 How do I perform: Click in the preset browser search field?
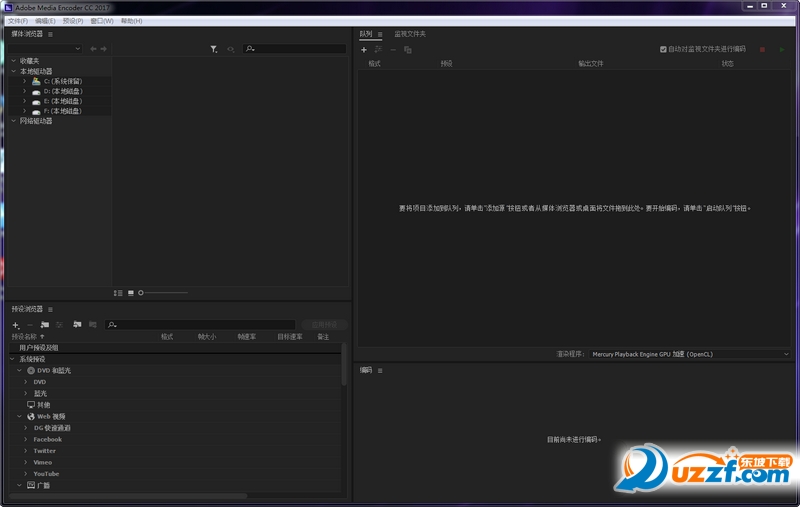[200, 324]
